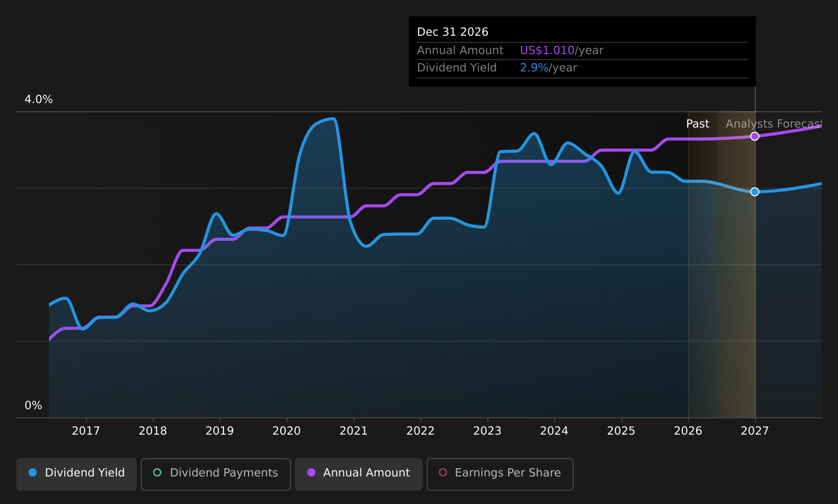This screenshot has height=504, width=838.
Task: Click the 2027 x-axis label
Action: (755, 431)
